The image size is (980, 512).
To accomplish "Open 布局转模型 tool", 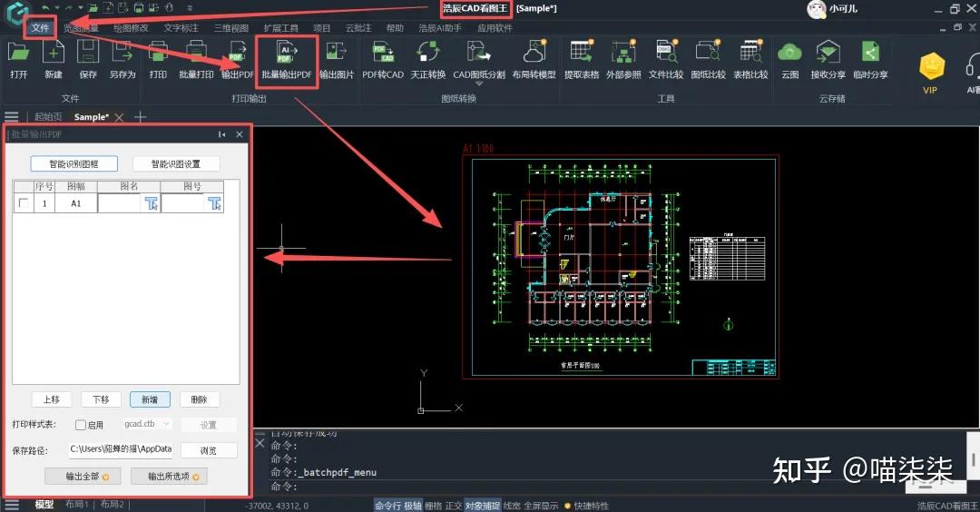I will (x=534, y=60).
